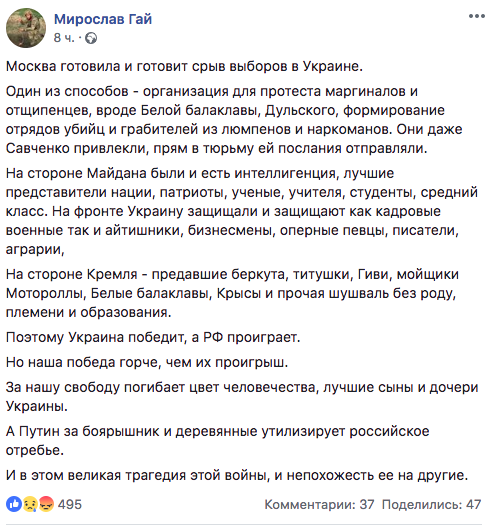Click the globe public privacy icon
Image resolution: width=490 pixels, height=525 pixels.
[91, 39]
